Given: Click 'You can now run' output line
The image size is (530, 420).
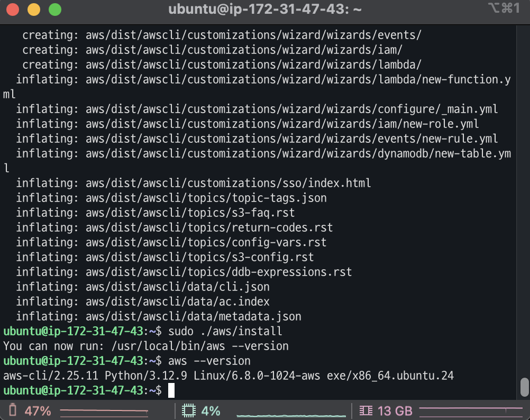Looking at the screenshot, I should tap(146, 346).
